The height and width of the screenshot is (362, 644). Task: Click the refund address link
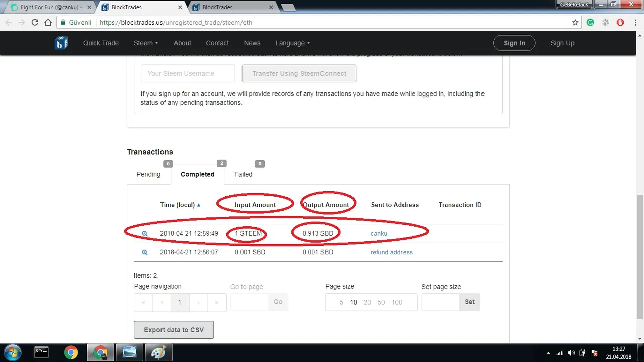click(391, 252)
